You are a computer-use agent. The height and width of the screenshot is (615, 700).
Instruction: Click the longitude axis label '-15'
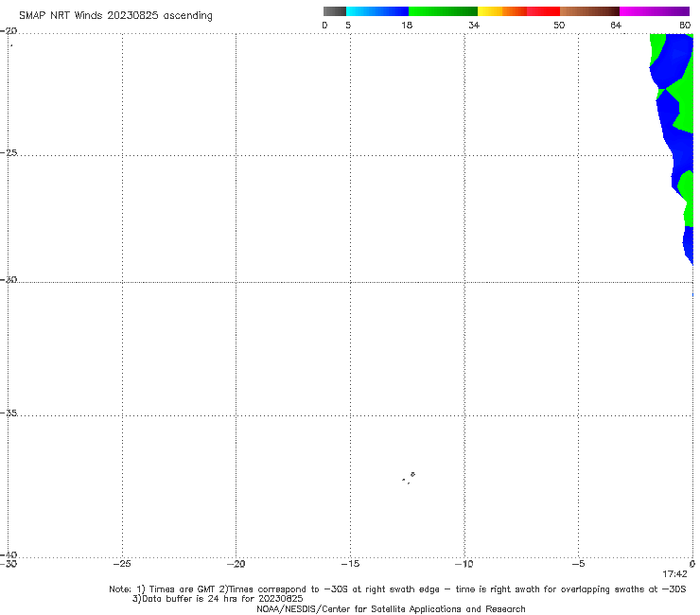(350, 564)
